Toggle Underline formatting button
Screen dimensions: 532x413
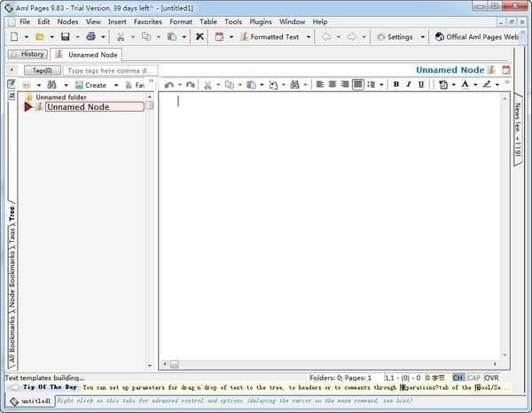tap(420, 85)
